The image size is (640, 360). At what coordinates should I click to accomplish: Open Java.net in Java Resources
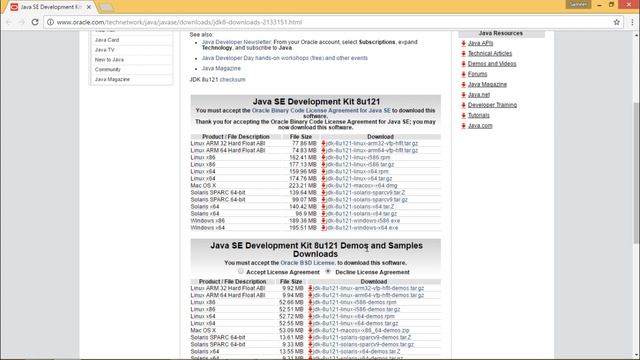tap(479, 95)
